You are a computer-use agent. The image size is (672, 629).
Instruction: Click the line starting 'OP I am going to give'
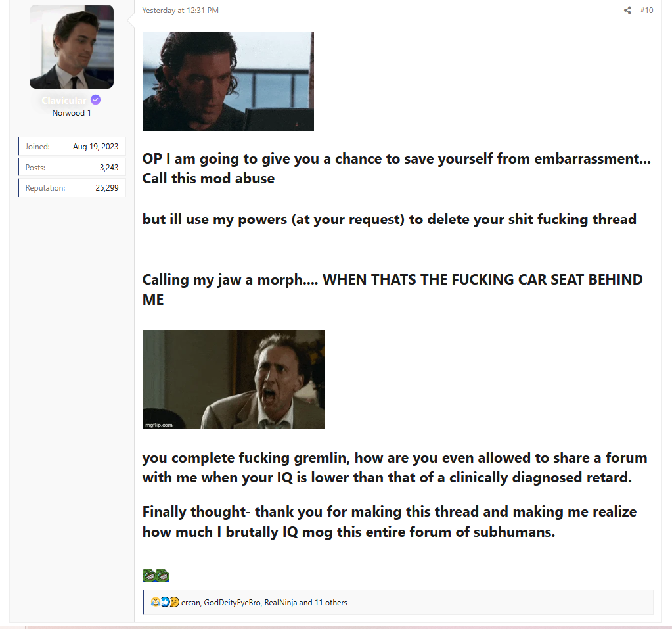pyautogui.click(x=396, y=158)
